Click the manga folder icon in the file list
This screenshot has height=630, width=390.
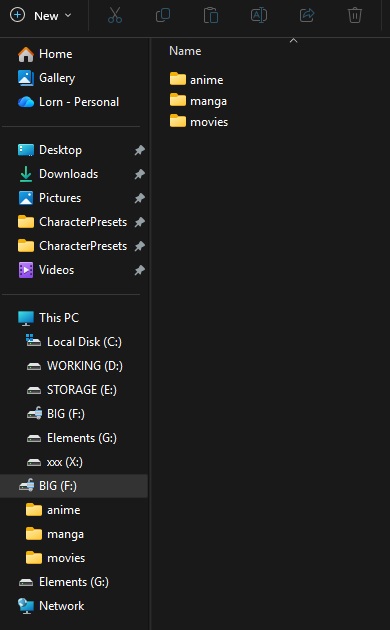click(178, 100)
